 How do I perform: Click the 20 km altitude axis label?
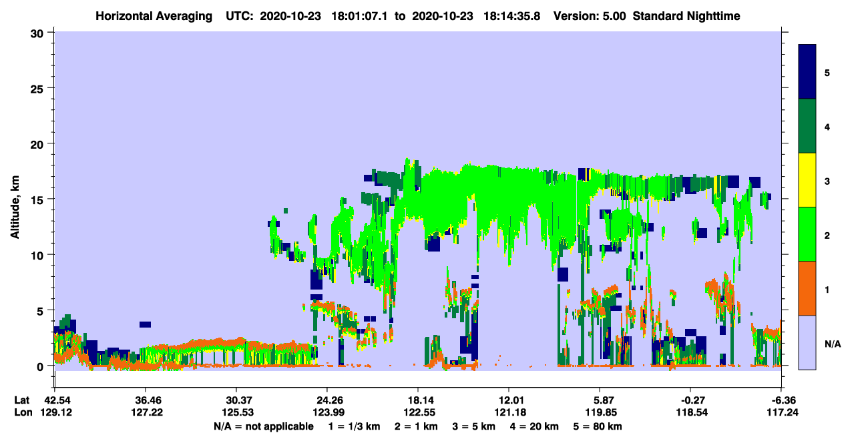click(x=37, y=143)
